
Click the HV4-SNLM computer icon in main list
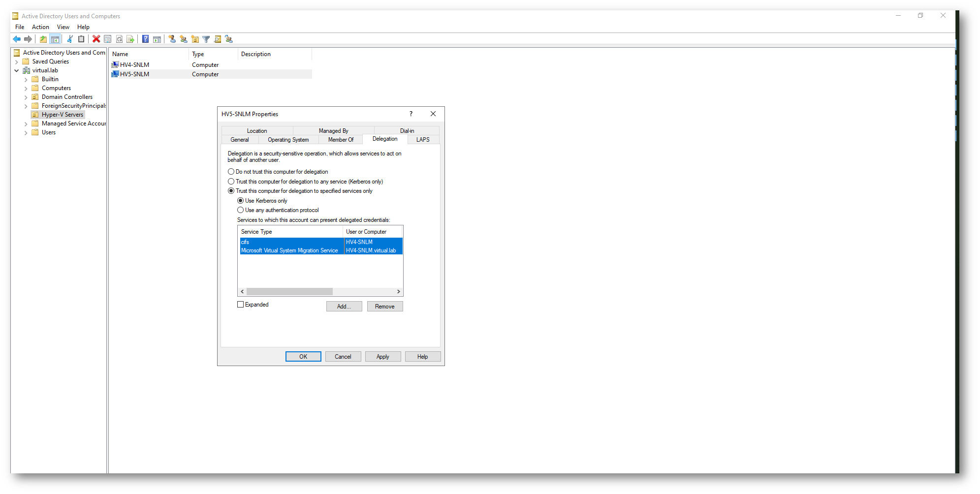[x=115, y=64]
